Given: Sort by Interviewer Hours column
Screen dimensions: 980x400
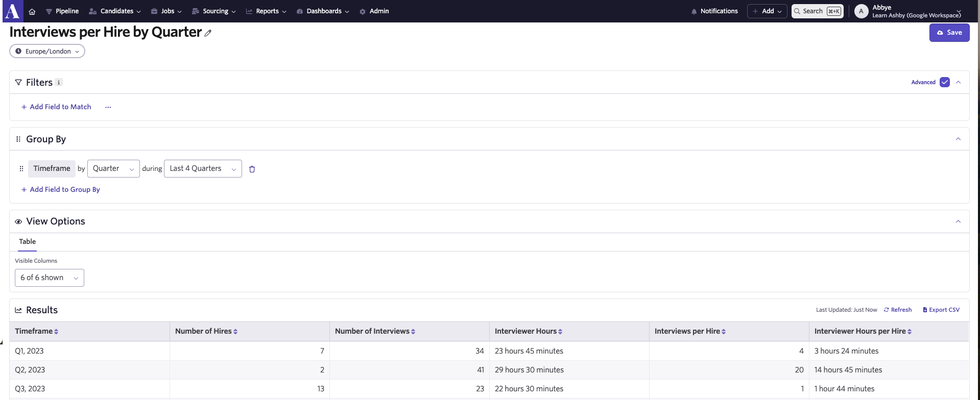Looking at the screenshot, I should [x=560, y=332].
